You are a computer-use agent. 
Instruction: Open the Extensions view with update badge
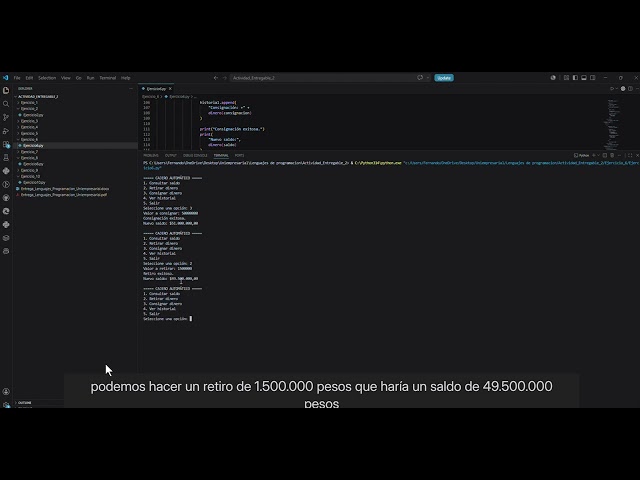click(6, 144)
